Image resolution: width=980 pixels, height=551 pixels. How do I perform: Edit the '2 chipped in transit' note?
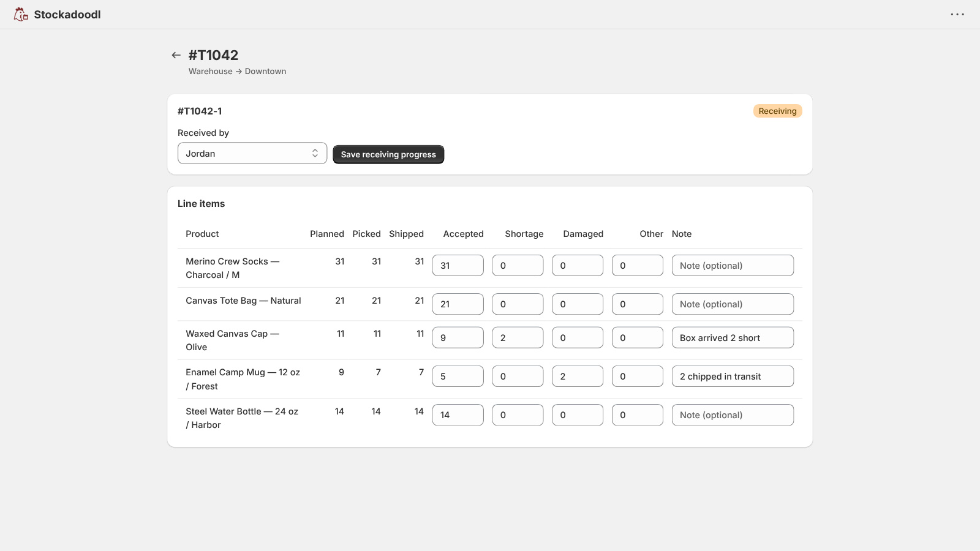733,377
